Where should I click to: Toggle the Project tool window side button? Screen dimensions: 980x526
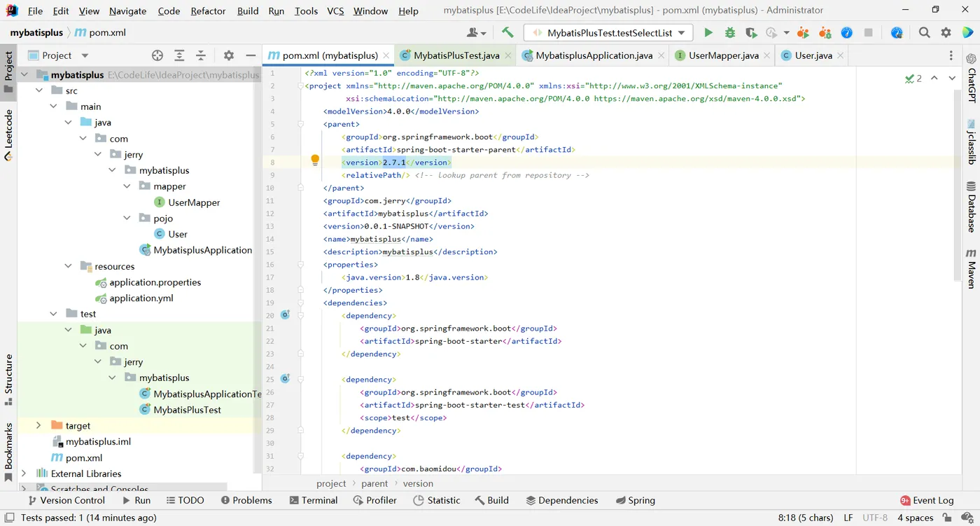(x=8, y=74)
